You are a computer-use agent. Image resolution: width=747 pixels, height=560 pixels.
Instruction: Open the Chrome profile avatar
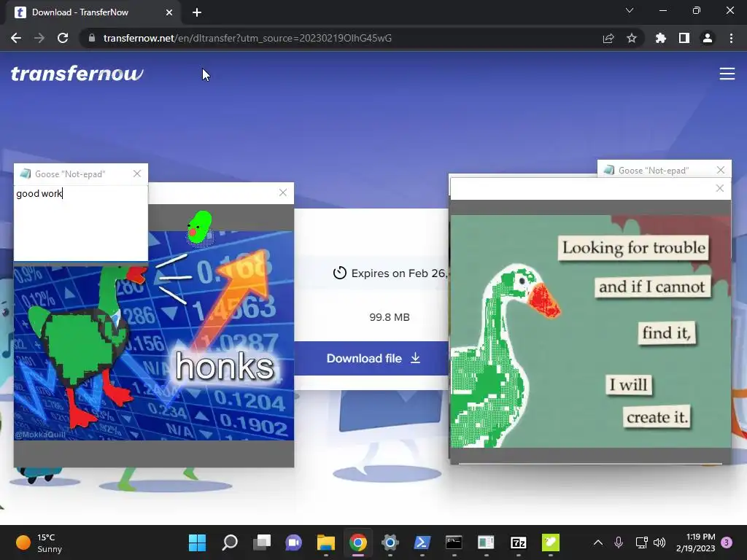[708, 38]
